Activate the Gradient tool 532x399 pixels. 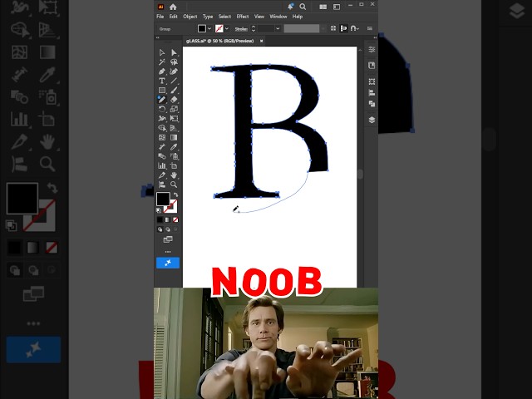174,137
